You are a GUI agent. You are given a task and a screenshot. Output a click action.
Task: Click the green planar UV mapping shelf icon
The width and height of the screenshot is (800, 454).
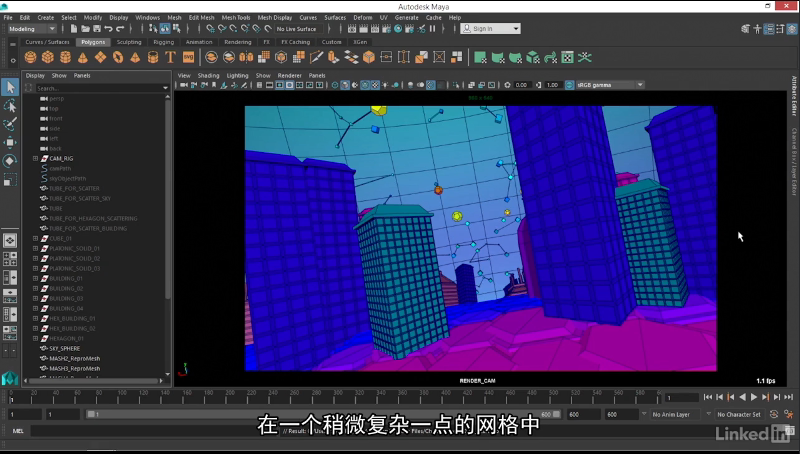(480, 57)
